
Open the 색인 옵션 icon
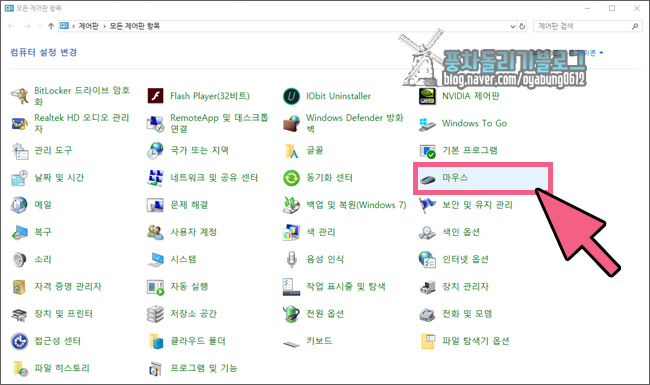pyautogui.click(x=427, y=232)
